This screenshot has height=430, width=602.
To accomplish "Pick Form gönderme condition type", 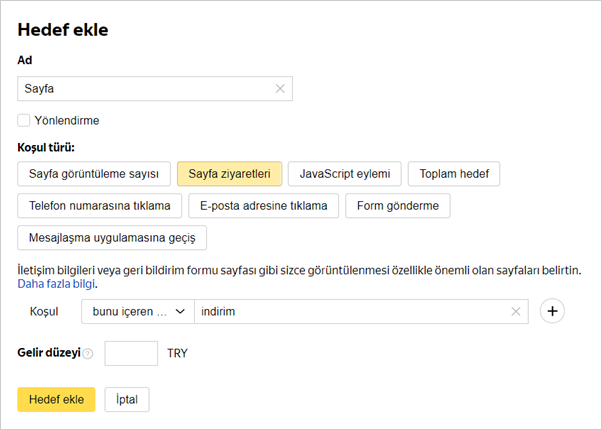I will 397,206.
